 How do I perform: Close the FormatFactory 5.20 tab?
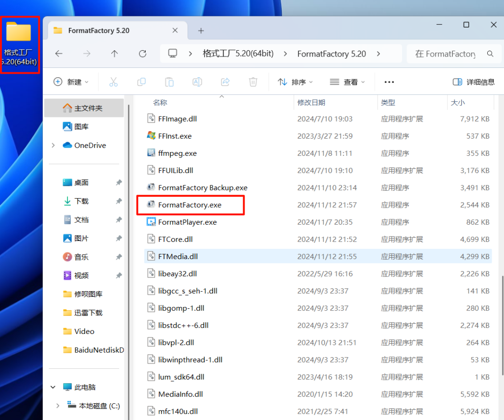[x=175, y=30]
